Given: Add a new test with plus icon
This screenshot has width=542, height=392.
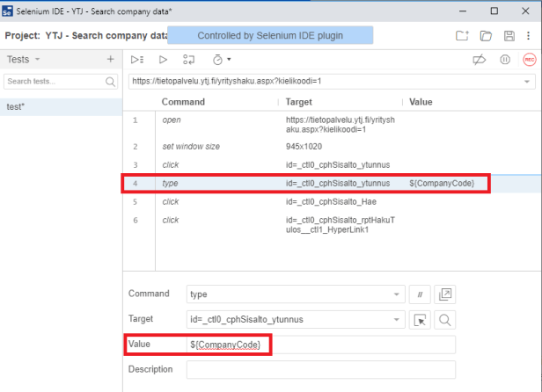Looking at the screenshot, I should [110, 59].
